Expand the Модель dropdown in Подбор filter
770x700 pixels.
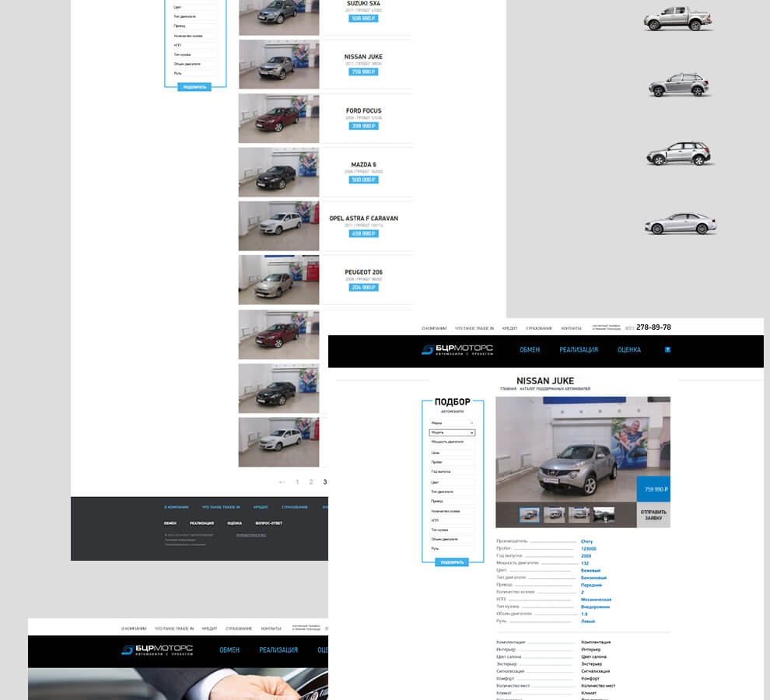tap(452, 432)
